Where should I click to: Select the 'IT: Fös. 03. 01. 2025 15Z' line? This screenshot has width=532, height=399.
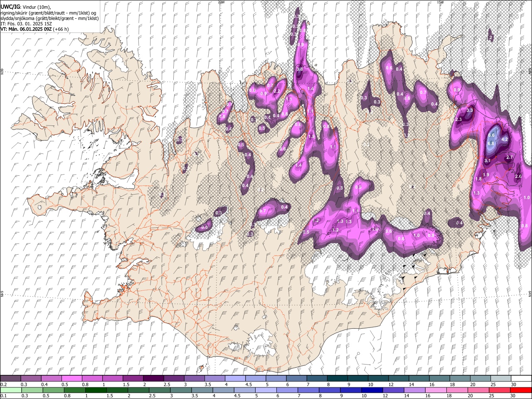coord(27,24)
